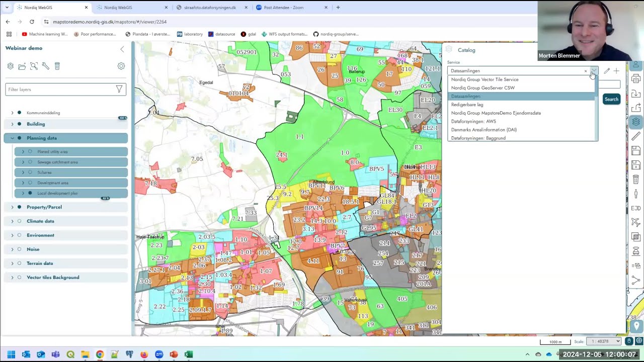Select Danmarks Arealinformation (DAI) option

point(521,130)
